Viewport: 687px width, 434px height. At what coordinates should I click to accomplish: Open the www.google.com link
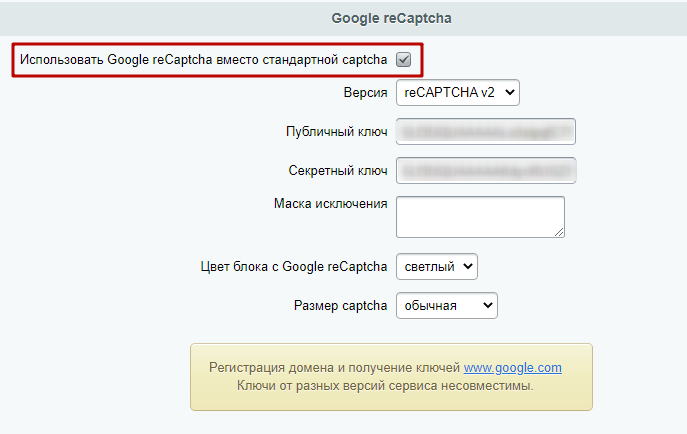click(513, 367)
